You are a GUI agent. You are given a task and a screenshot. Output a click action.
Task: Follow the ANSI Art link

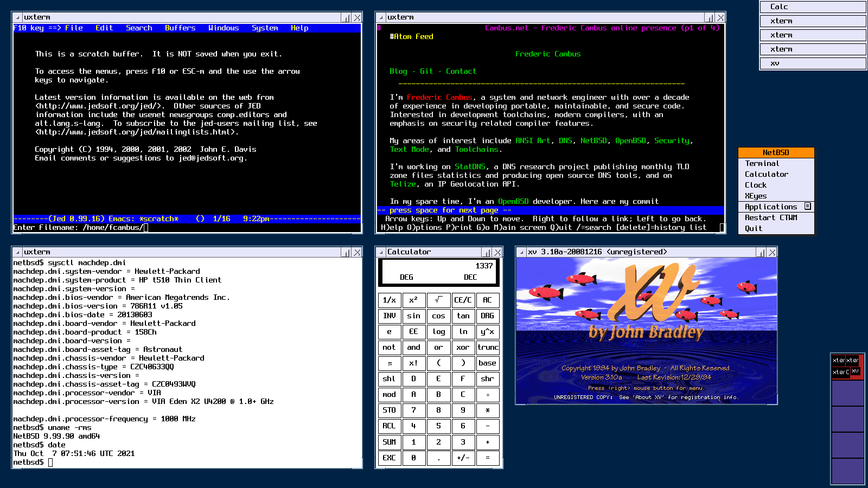coord(533,141)
